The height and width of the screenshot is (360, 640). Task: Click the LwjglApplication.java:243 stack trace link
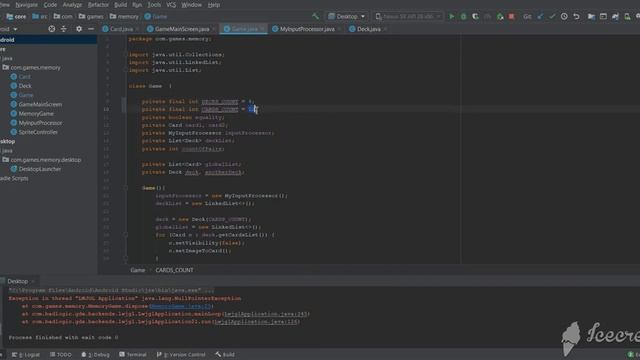(265, 314)
